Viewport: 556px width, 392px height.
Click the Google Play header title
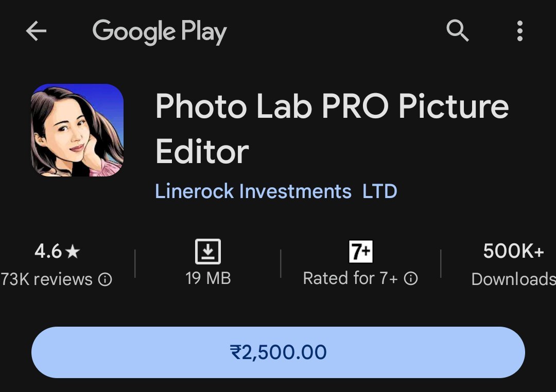pyautogui.click(x=160, y=32)
